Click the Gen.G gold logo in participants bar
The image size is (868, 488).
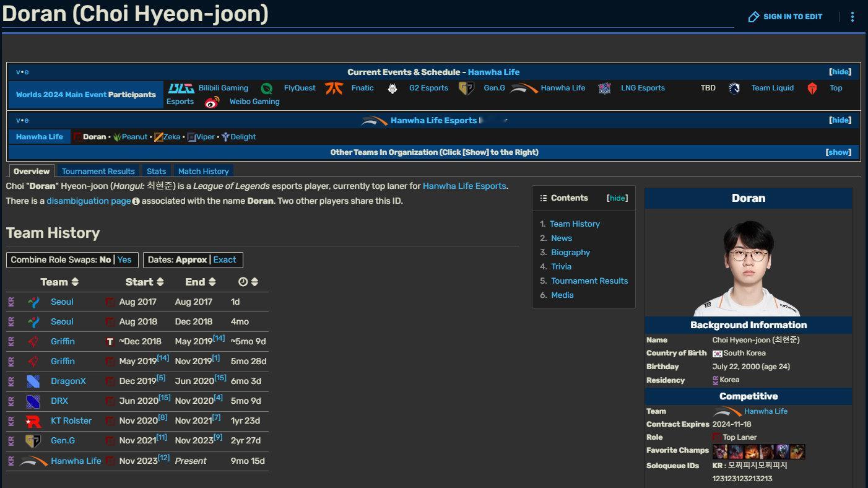tap(466, 89)
